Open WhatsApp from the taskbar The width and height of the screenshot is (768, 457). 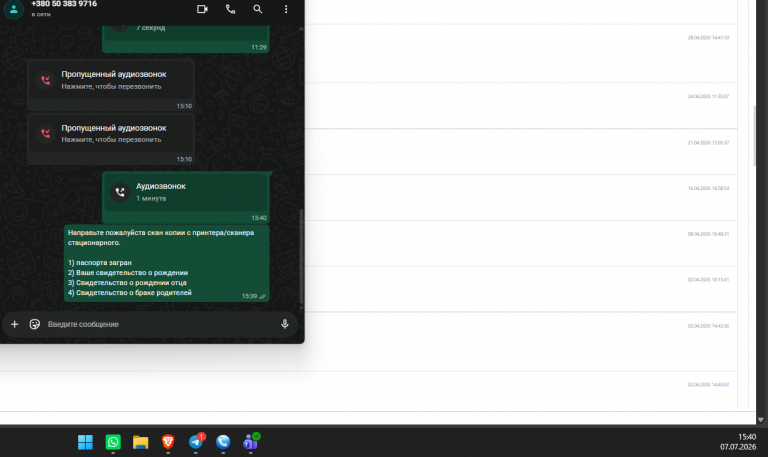click(113, 442)
